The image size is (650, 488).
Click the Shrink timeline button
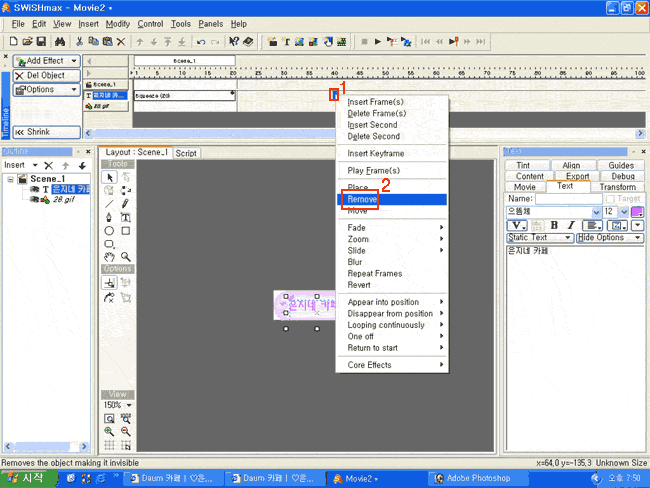pyautogui.click(x=46, y=132)
